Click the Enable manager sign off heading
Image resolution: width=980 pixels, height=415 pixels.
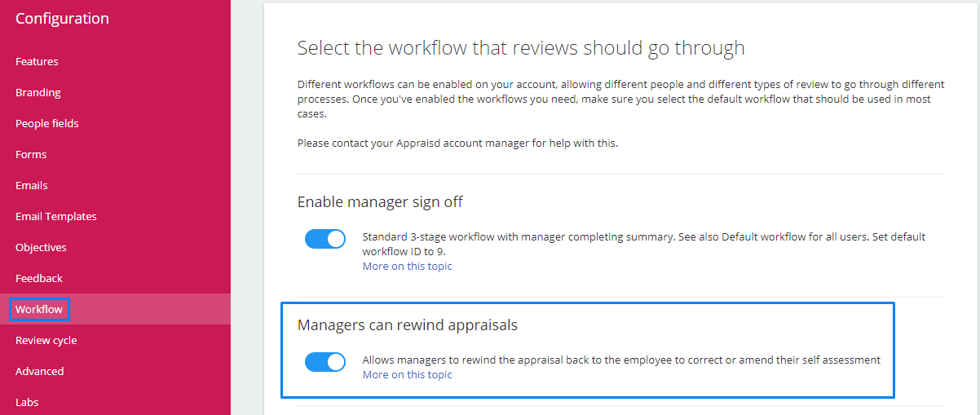click(x=381, y=201)
